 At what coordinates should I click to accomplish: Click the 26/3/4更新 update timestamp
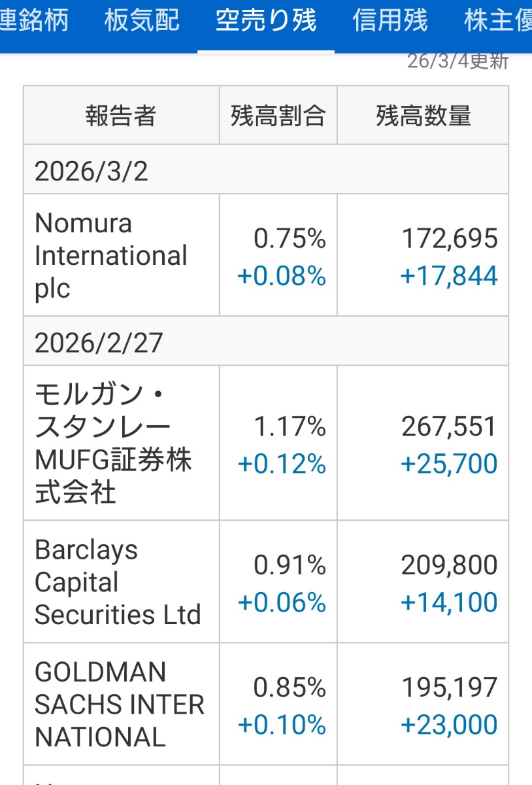[x=457, y=61]
